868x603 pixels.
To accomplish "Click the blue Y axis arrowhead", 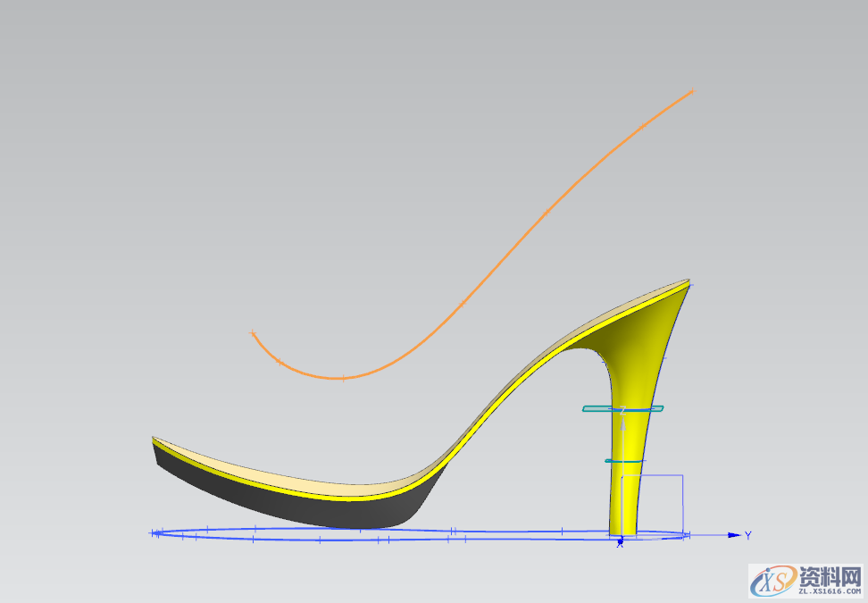I will point(734,535).
